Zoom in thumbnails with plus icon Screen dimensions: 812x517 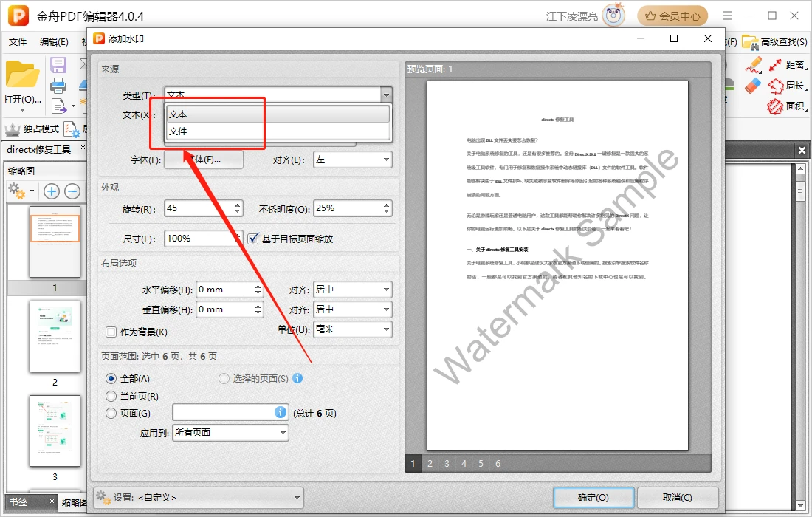[52, 191]
